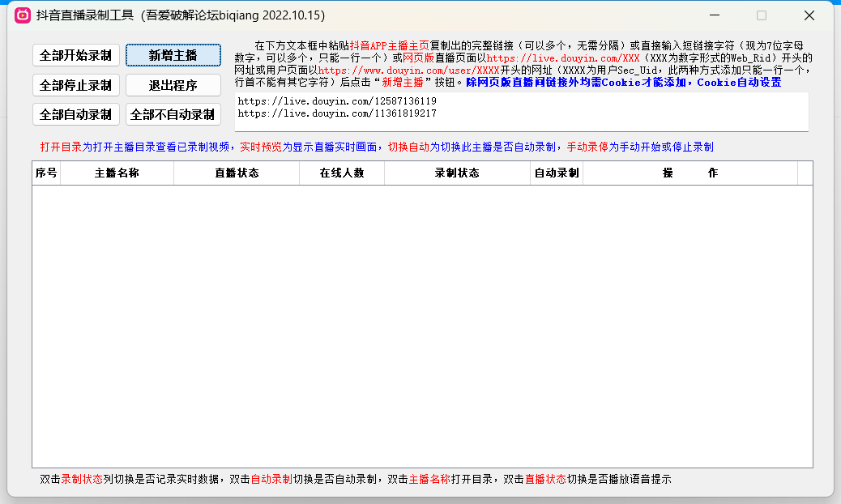
Task: Click the first URL line ending in 12587136119
Action: (x=337, y=101)
